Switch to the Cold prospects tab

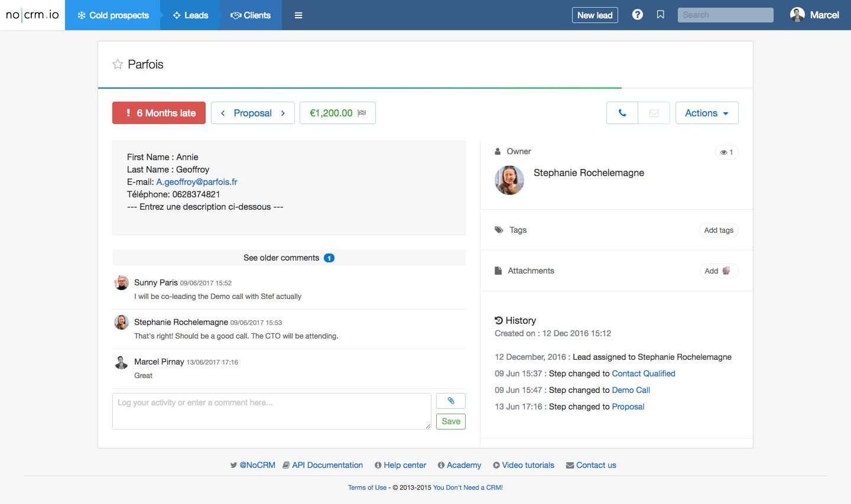click(113, 15)
